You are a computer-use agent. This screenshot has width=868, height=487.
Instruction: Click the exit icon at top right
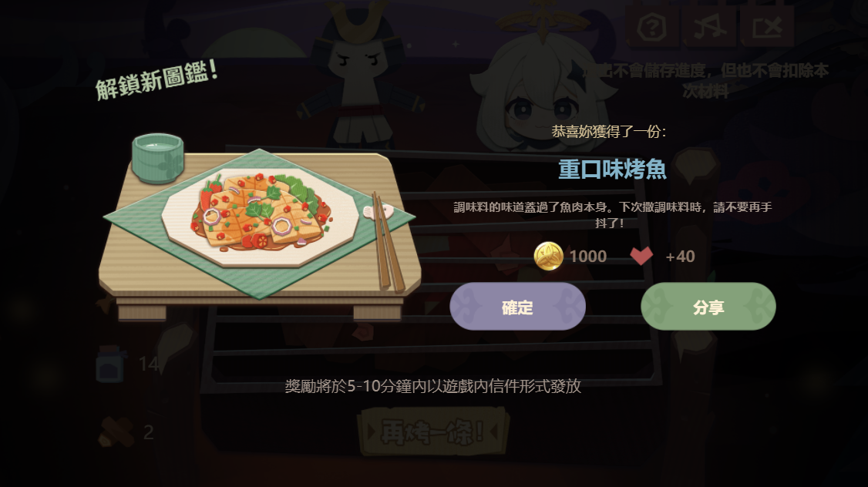click(767, 26)
